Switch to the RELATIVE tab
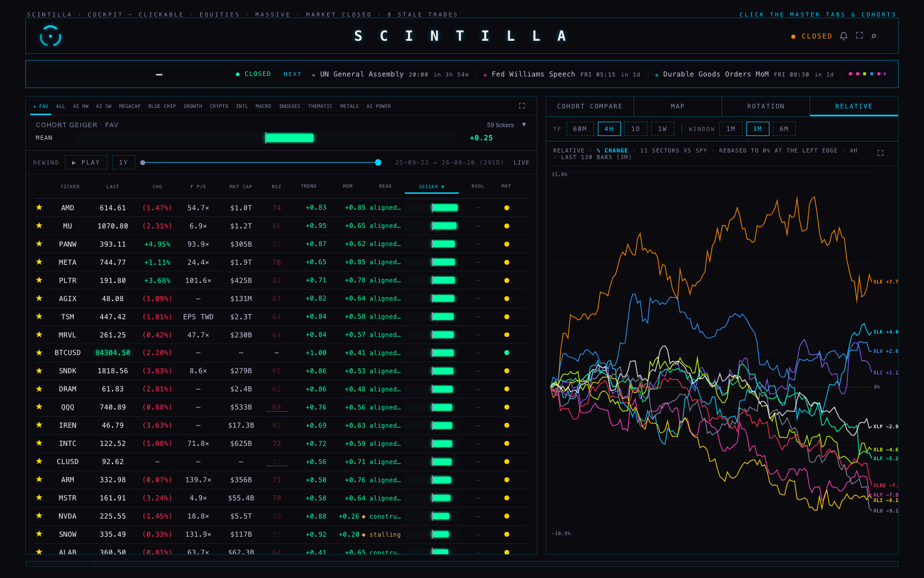Screen dimensions: 924x578 (854, 106)
